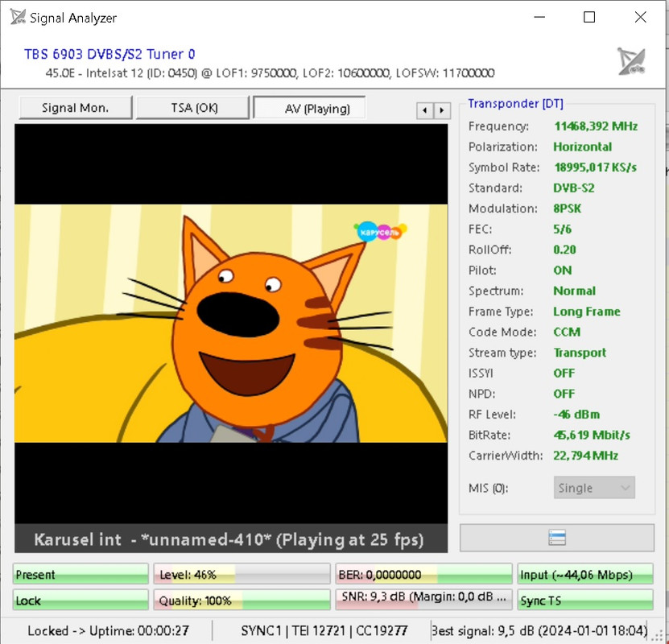
Task: Click the TBS 6903 DVBS/S2 Tuner 0 title
Action: coord(109,54)
